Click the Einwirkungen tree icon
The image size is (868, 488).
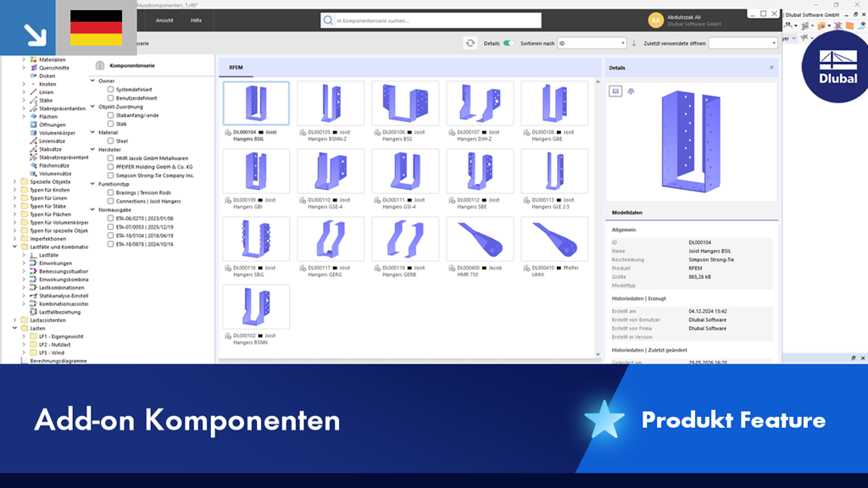point(34,263)
